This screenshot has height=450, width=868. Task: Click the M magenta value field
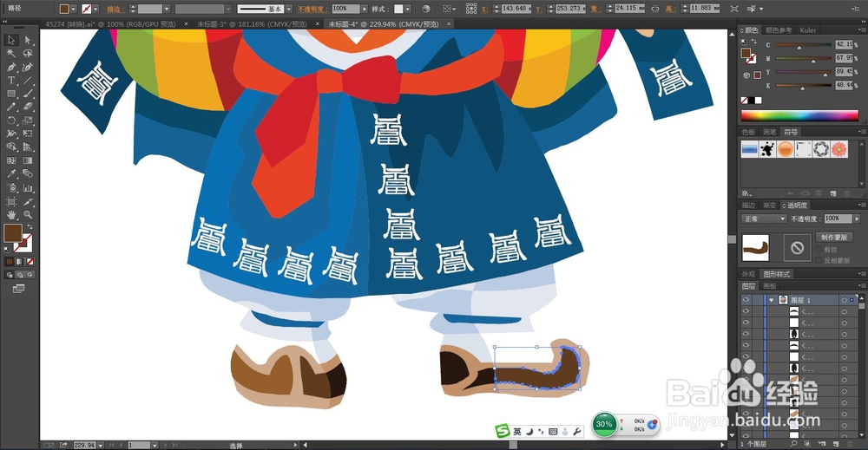(x=843, y=58)
